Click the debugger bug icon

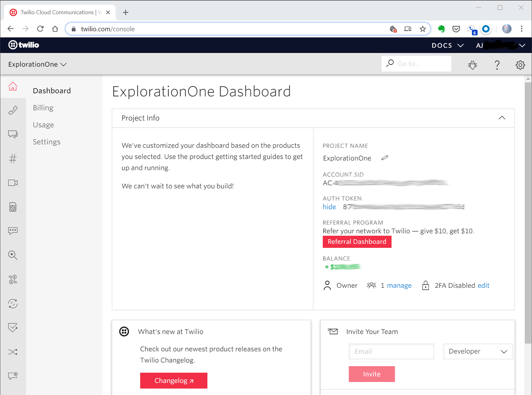pyautogui.click(x=472, y=65)
